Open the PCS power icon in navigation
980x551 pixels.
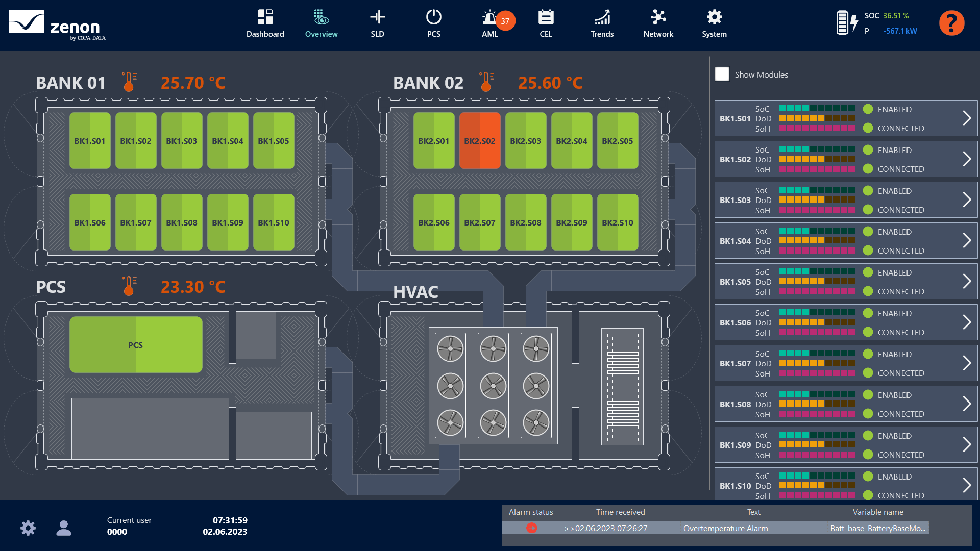(433, 23)
